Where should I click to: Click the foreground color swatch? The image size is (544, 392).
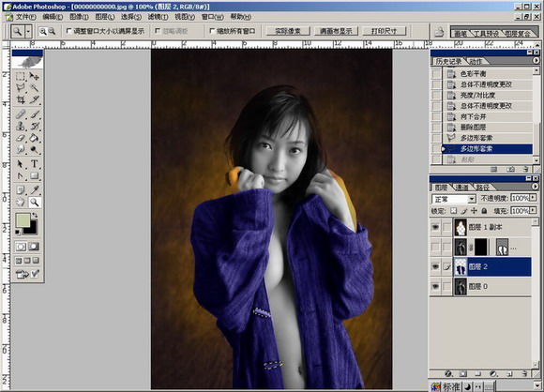[23, 220]
